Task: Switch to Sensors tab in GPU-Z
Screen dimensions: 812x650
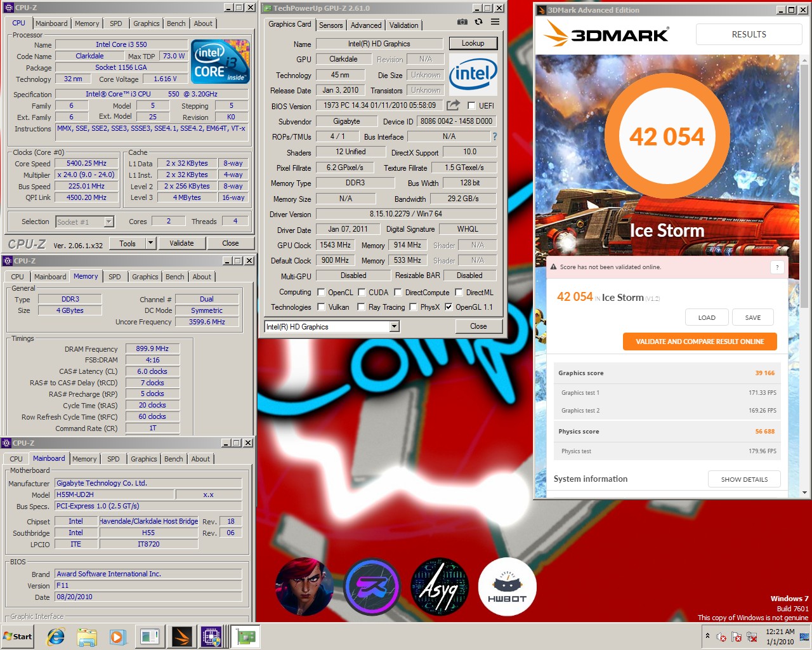Action: tap(331, 25)
